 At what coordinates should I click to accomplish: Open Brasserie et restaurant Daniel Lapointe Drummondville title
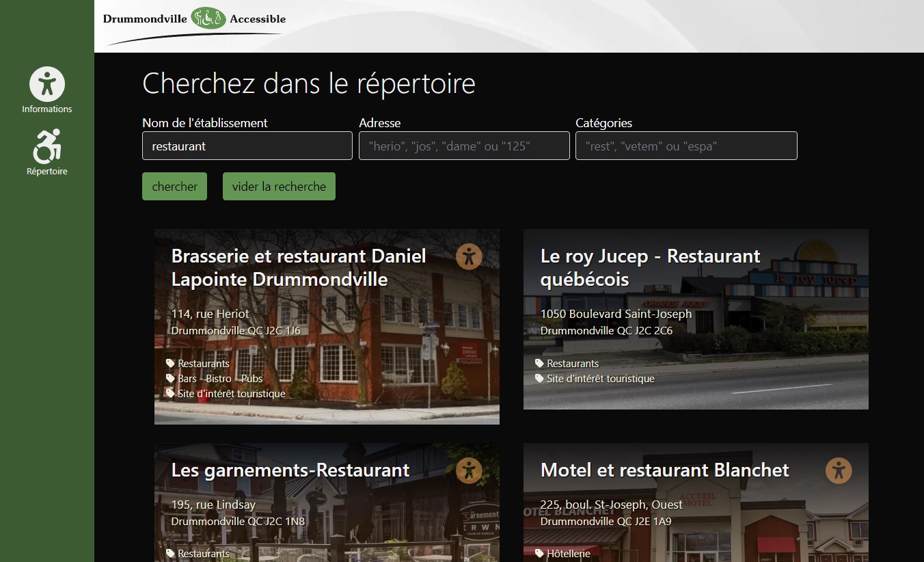299,267
